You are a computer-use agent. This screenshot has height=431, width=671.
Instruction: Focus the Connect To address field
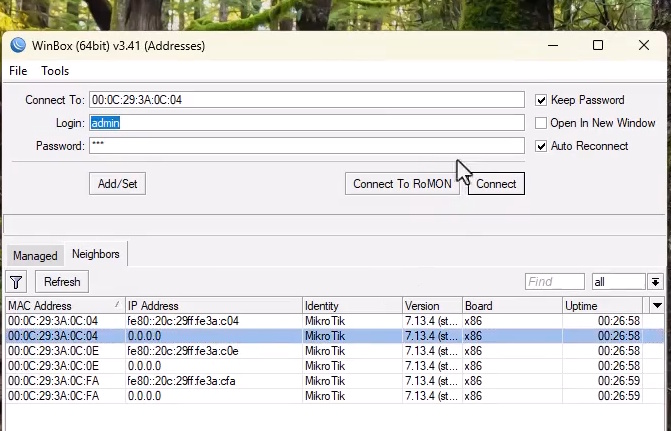point(307,100)
